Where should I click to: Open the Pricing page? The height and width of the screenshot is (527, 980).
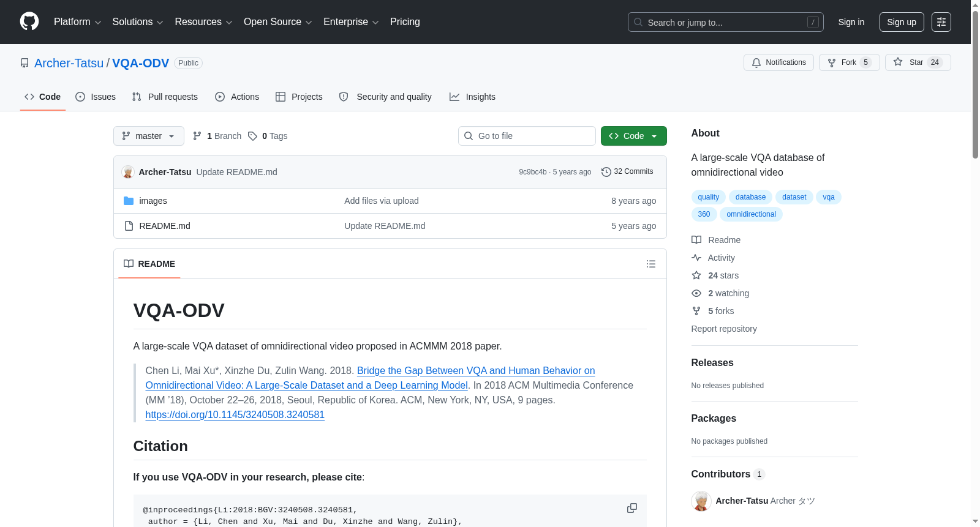click(405, 22)
